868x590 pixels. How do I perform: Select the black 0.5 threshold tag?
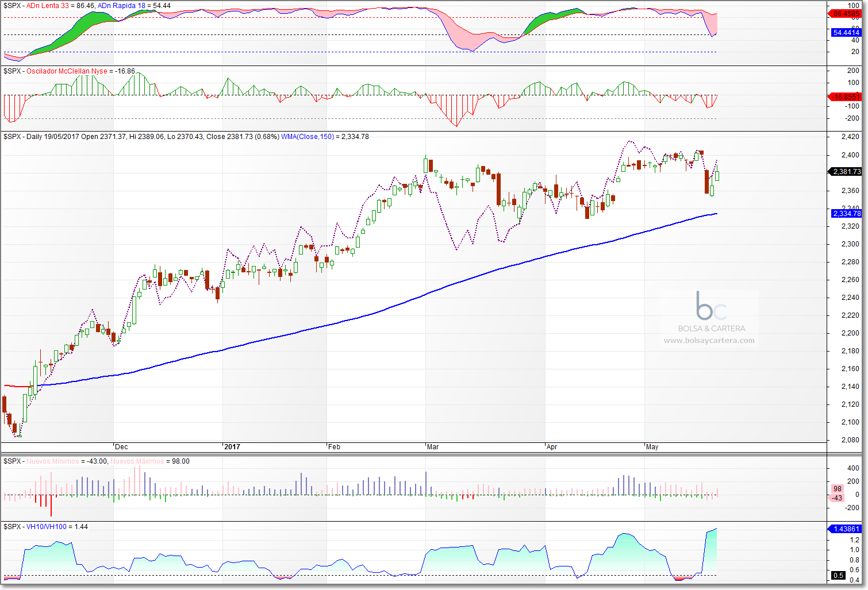839,576
